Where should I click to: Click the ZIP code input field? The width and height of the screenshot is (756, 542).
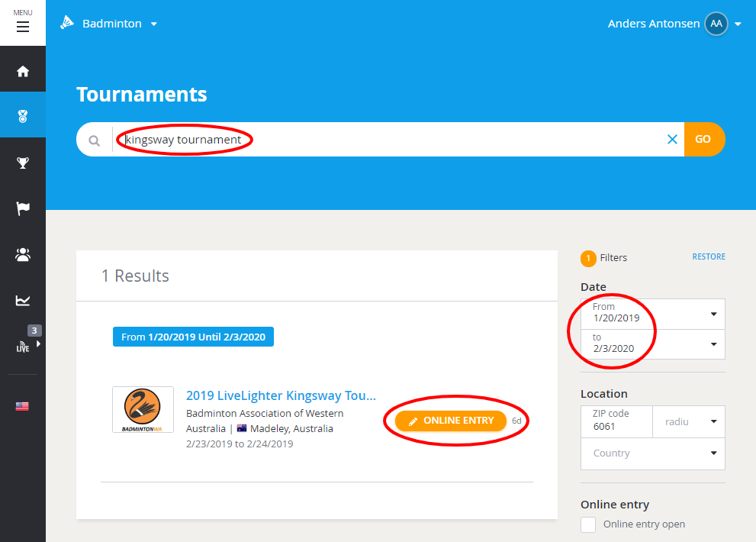pos(616,426)
